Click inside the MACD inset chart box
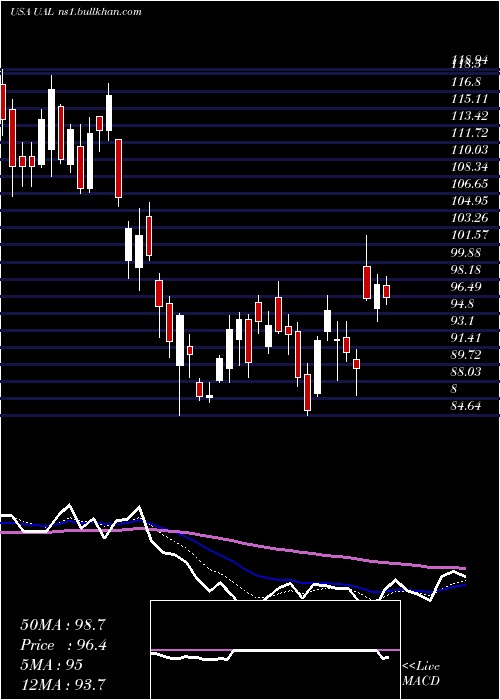Viewport: 500px width, 700px height. pyautogui.click(x=275, y=650)
